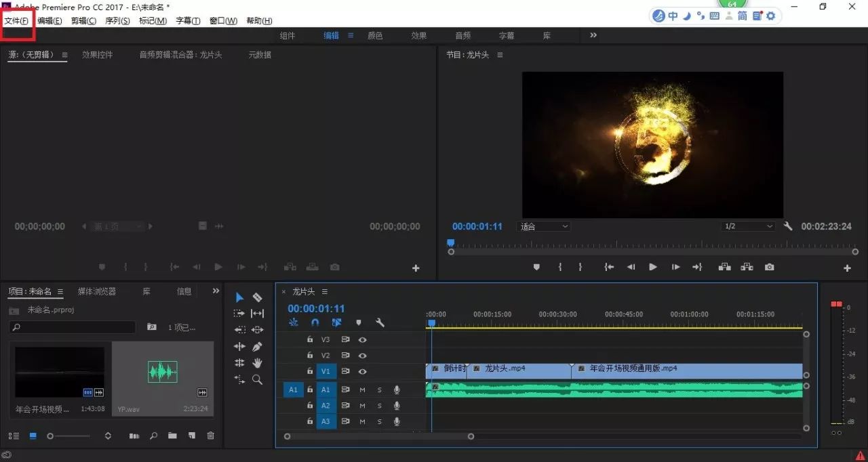Open Program monitor button editor plus
The height and width of the screenshot is (462, 868).
[x=847, y=268]
